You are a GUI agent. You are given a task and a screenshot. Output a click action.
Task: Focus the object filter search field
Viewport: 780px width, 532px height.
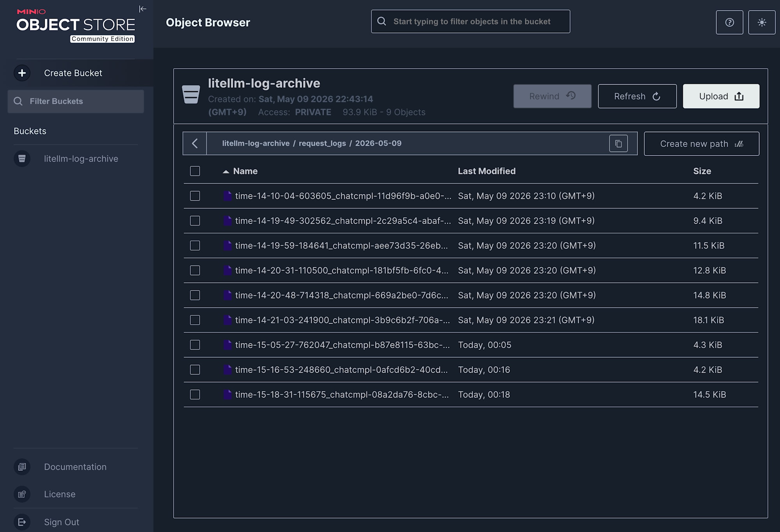pyautogui.click(x=470, y=21)
